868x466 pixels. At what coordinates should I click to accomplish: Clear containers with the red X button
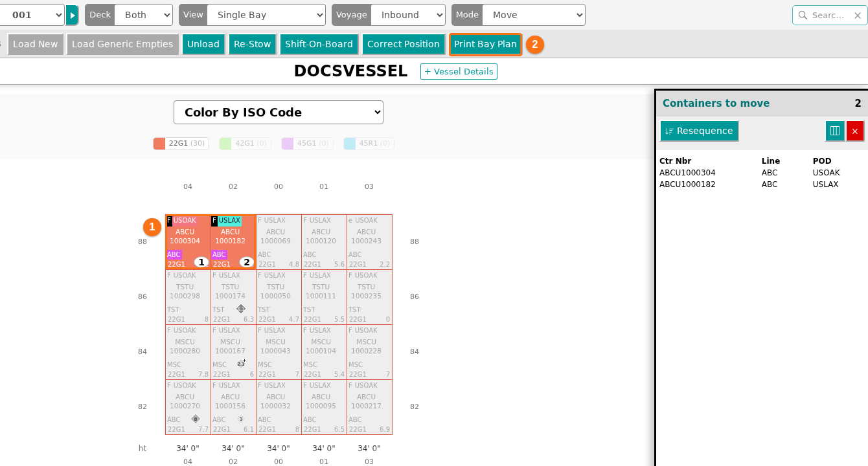(x=855, y=131)
